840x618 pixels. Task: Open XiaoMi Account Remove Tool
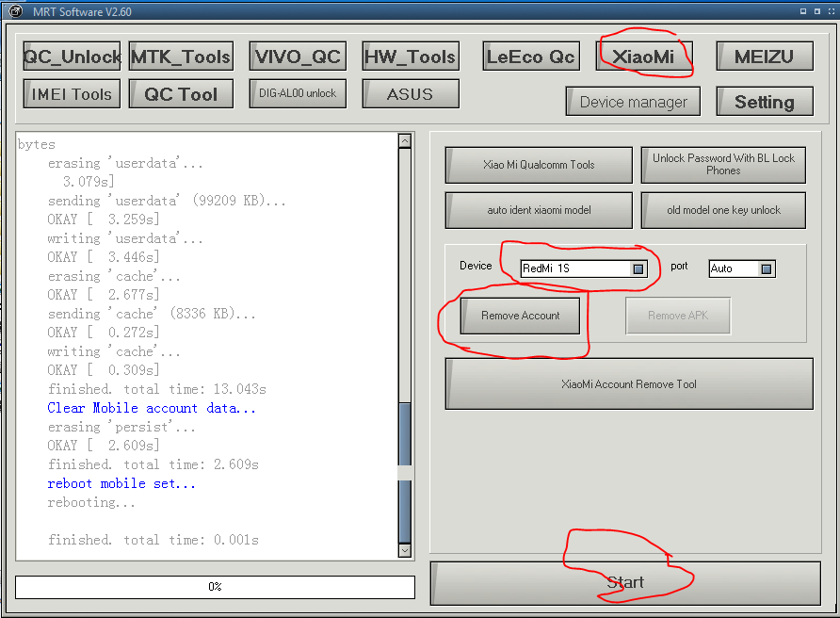point(629,383)
